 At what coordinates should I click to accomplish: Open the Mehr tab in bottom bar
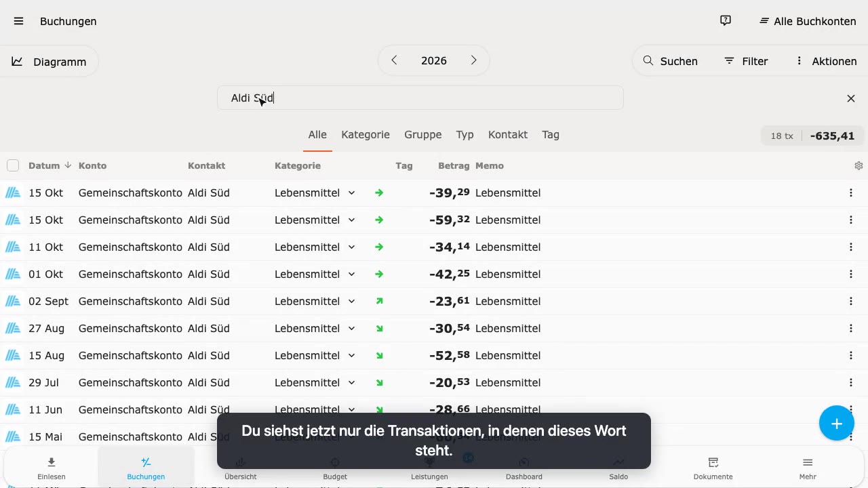(x=808, y=468)
